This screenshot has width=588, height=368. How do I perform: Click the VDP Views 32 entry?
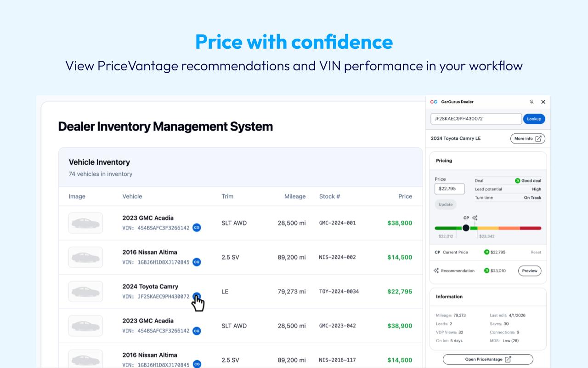(449, 332)
